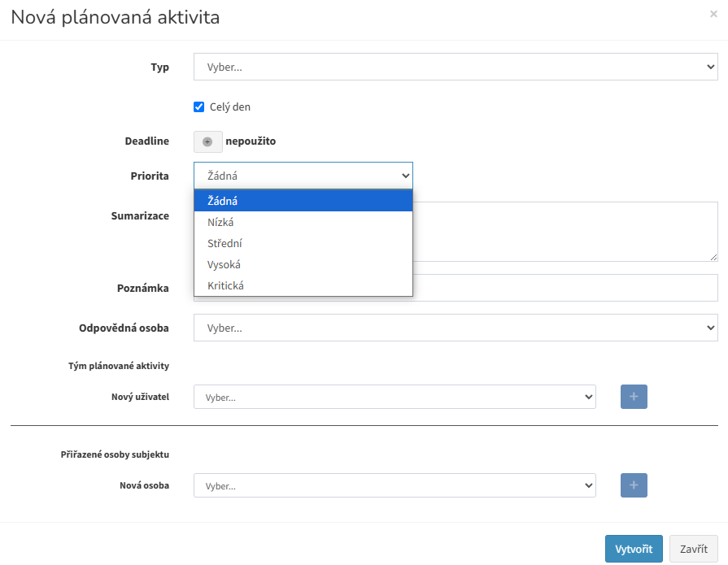Open the Nová osoba dropdown
The image size is (728, 565).
tap(395, 485)
